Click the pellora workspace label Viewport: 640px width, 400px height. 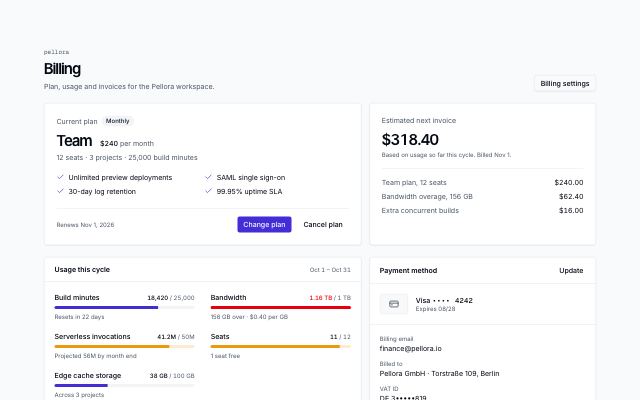[x=56, y=52]
